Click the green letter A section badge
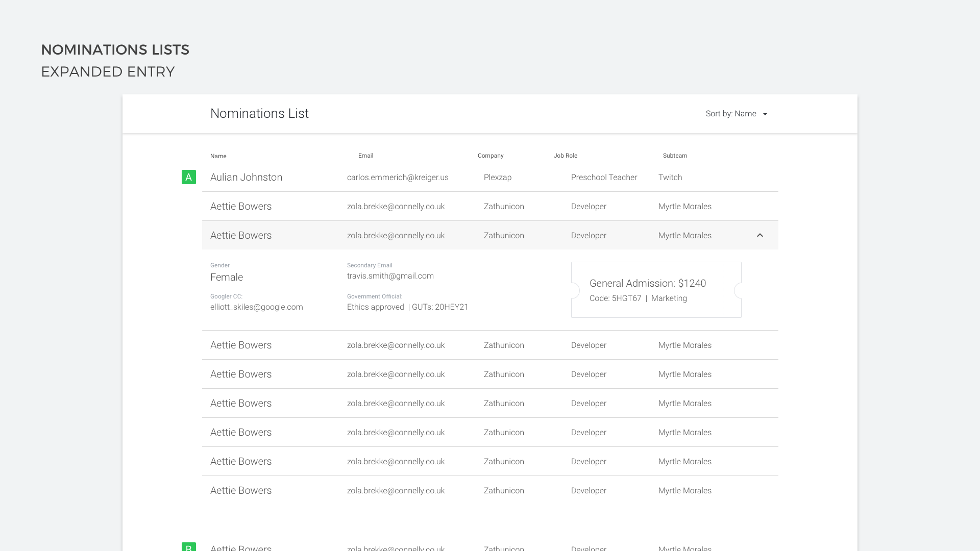980x551 pixels. [x=189, y=177]
